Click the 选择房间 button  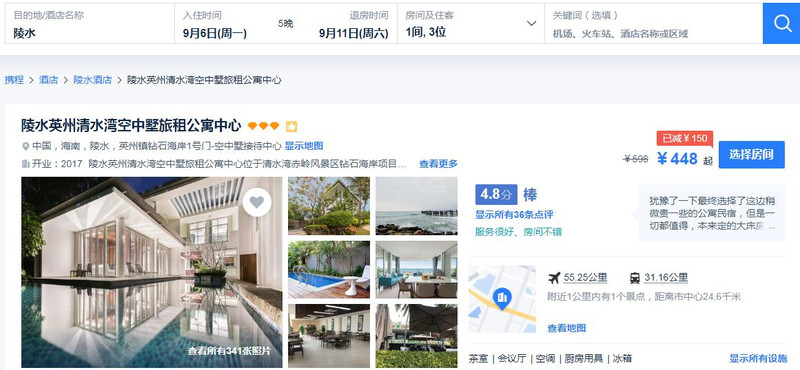point(752,155)
